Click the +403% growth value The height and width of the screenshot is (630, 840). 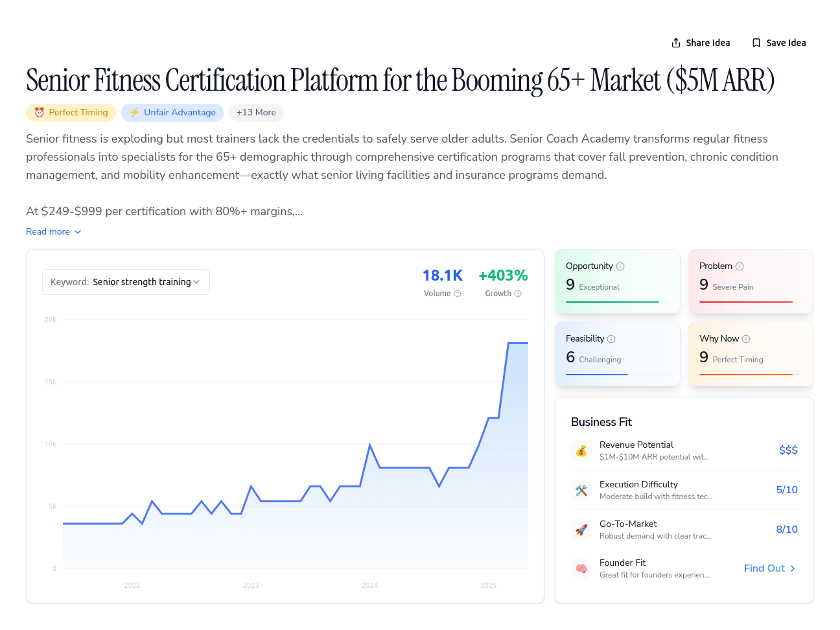[503, 275]
